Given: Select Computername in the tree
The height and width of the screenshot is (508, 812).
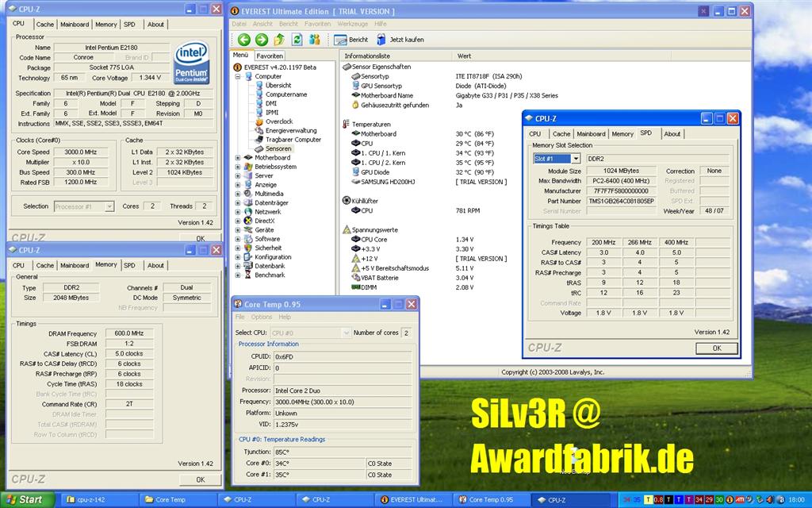Looking at the screenshot, I should pos(286,94).
